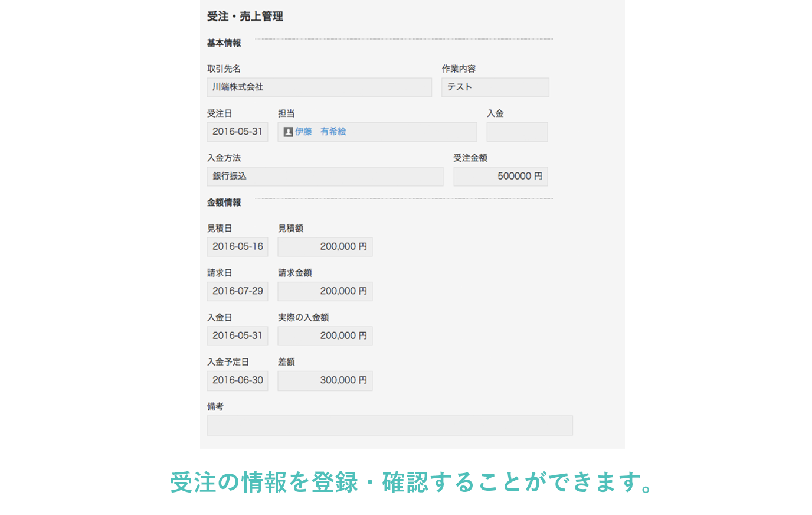Select the 請求金額 field with 200,000 円
The height and width of the screenshot is (515, 812).
pos(325,291)
